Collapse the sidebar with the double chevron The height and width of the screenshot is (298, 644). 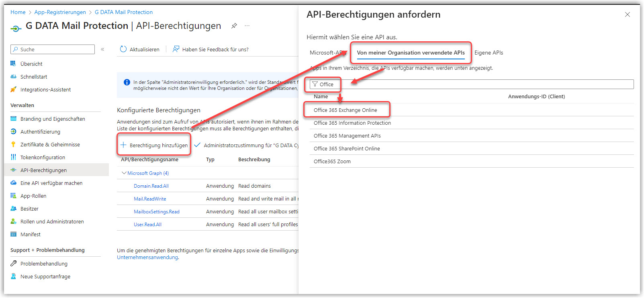click(102, 49)
